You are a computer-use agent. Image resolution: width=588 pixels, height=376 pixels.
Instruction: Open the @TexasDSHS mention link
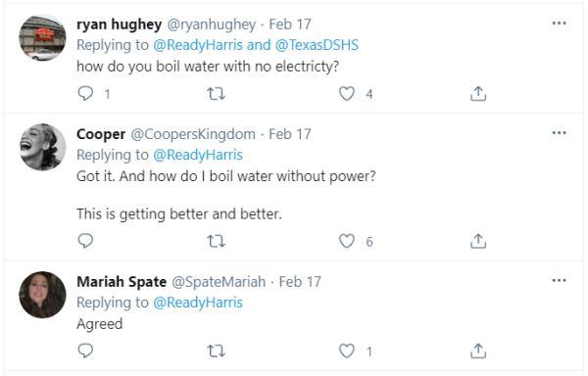[317, 45]
